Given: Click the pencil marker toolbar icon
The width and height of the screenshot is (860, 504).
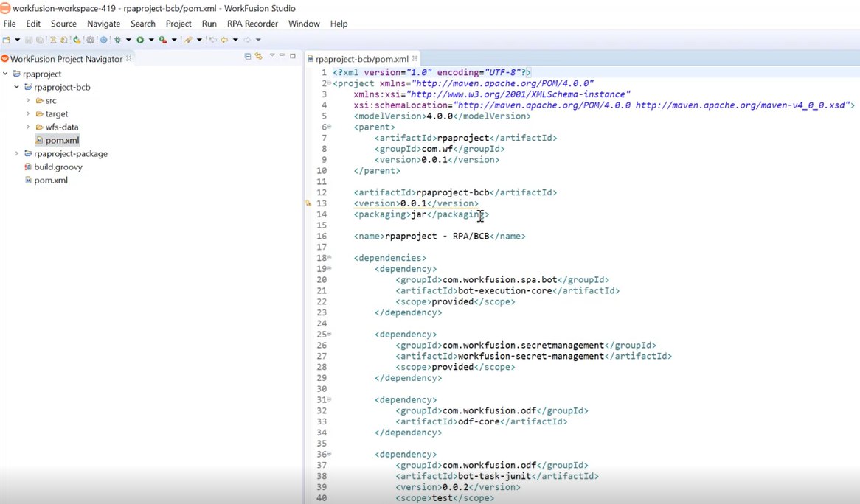Looking at the screenshot, I should pos(188,40).
